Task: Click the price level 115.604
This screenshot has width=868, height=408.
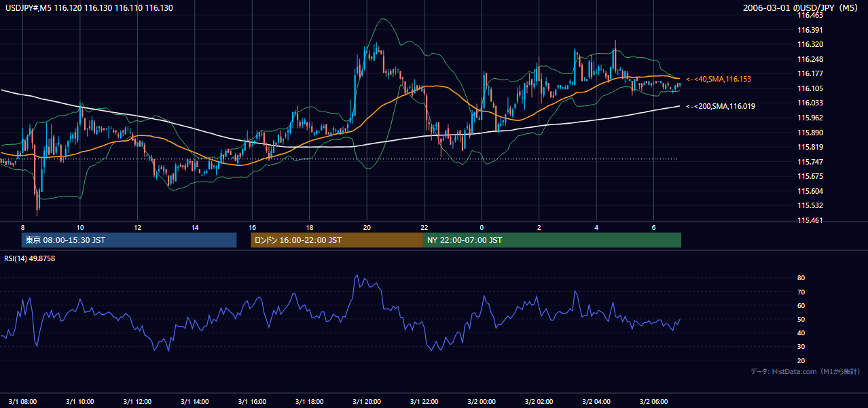Action: (x=810, y=191)
